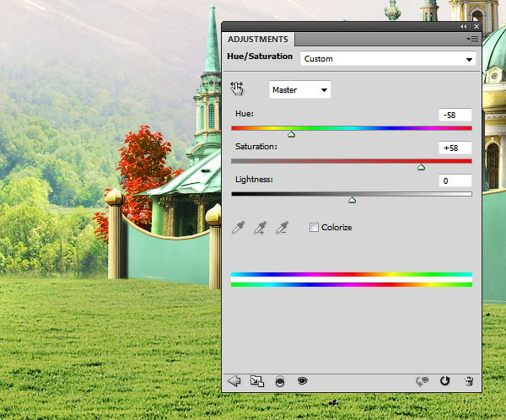Delete this adjustment layer trash icon
506x420 pixels.
click(469, 381)
